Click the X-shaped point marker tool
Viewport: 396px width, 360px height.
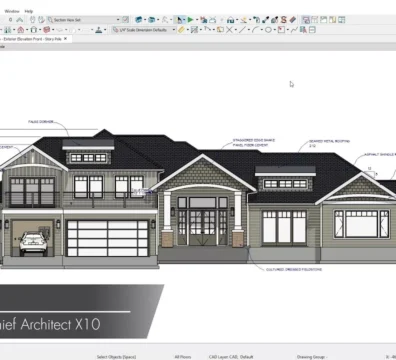coord(229,30)
